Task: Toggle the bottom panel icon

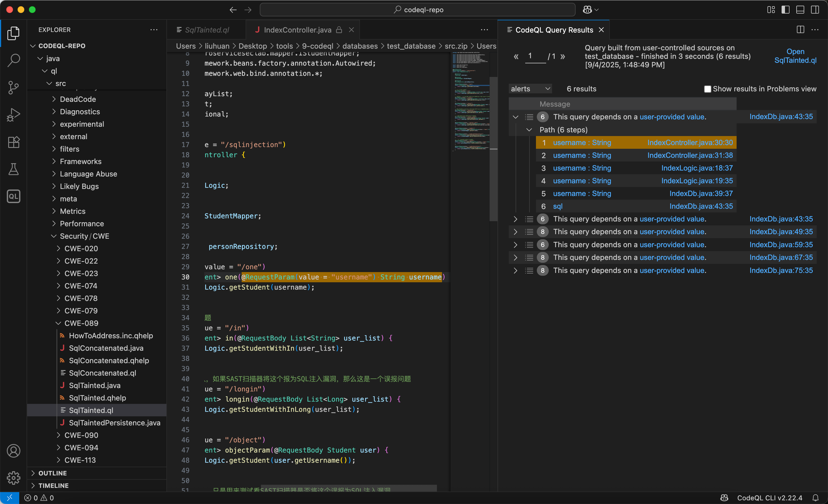Action: coord(800,10)
